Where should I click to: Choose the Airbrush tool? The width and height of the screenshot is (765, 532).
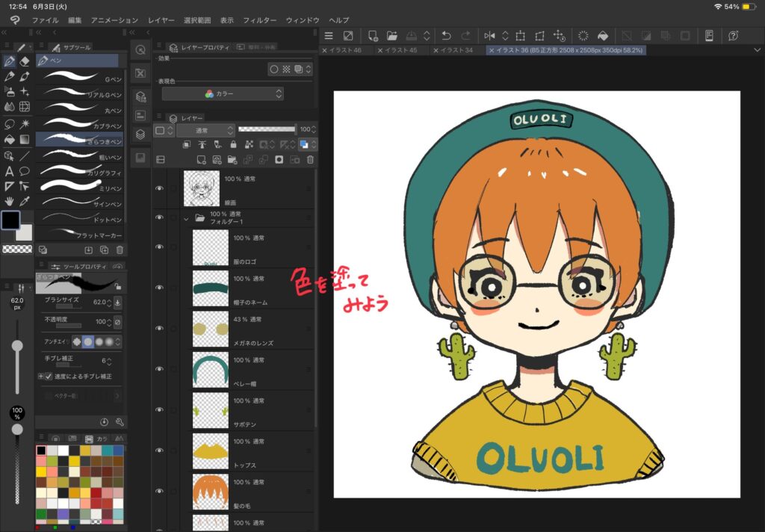coord(9,91)
